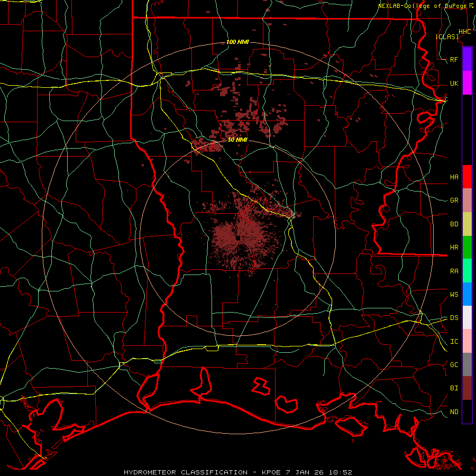Click the UK magenta legend swatch
The width and height of the screenshot is (476, 476).
point(467,83)
